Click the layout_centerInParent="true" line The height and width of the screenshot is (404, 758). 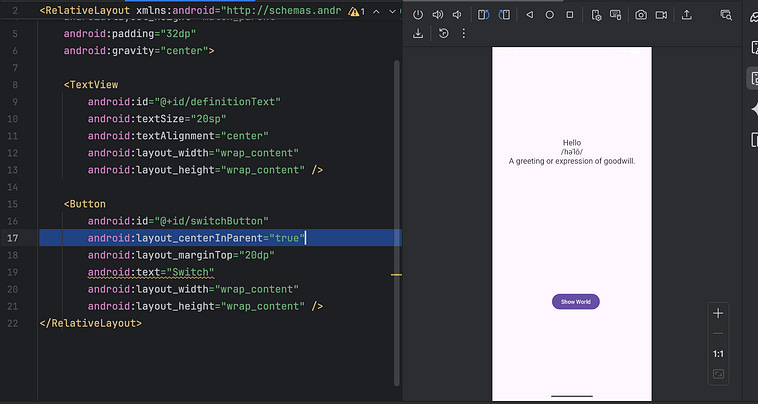tap(196, 238)
